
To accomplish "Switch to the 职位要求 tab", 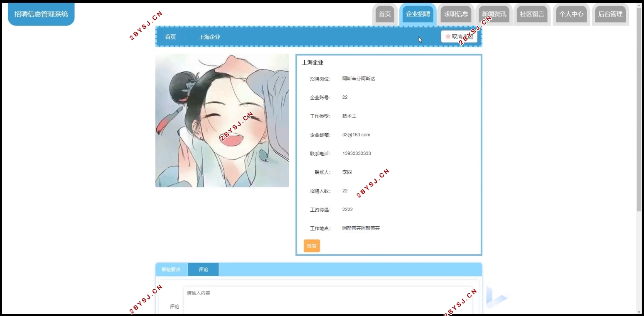I will 171,270.
